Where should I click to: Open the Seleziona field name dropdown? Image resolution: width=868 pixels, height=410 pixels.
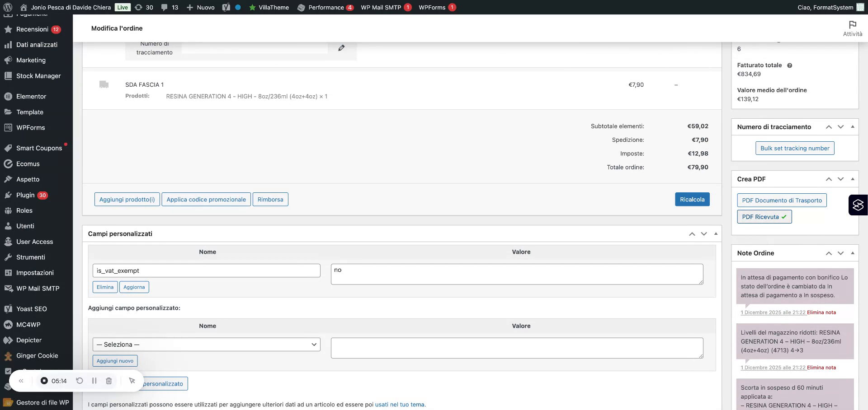[x=206, y=344]
